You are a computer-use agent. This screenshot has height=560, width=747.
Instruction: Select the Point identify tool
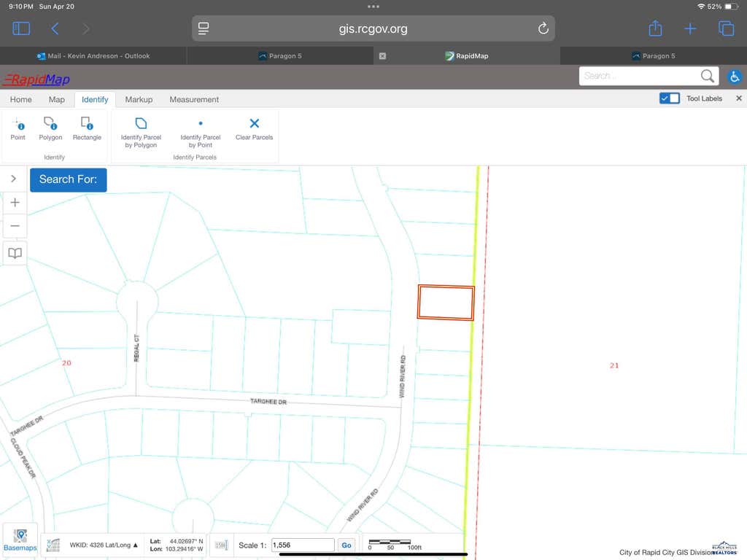[x=18, y=129]
